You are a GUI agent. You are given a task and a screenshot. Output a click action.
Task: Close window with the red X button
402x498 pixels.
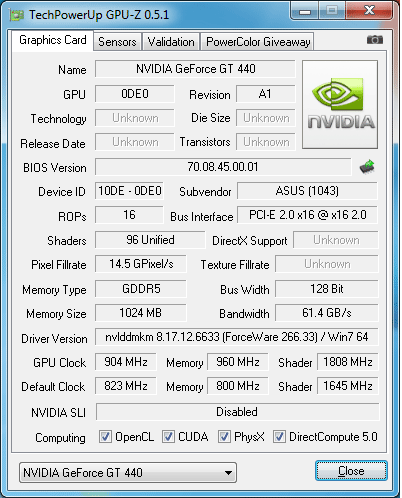[x=369, y=11]
